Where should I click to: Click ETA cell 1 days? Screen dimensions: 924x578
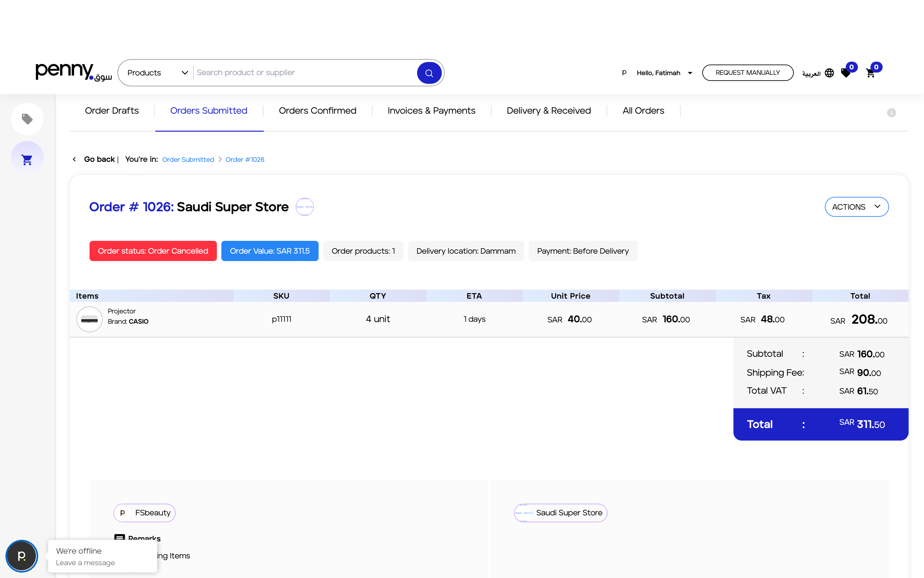(x=474, y=319)
